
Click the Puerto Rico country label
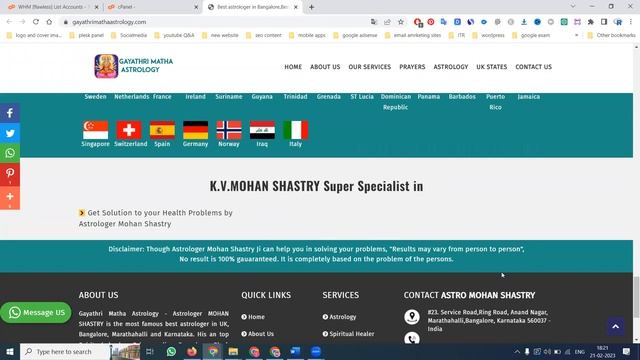[496, 102]
